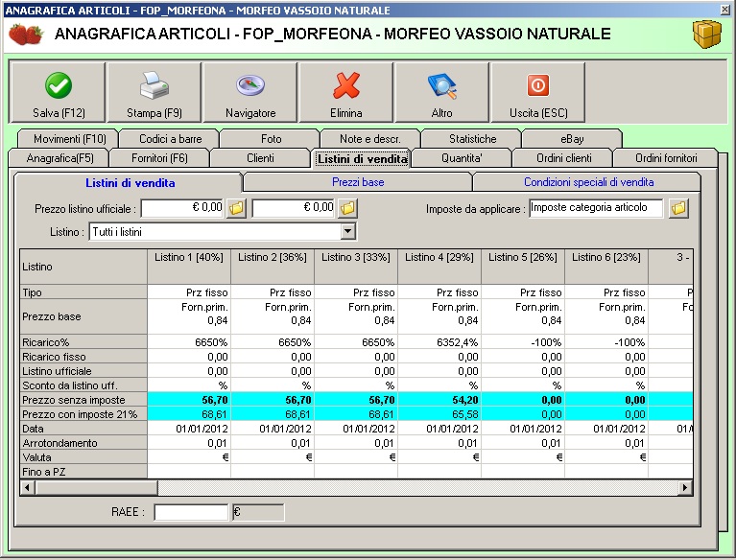Open the eBay tab
The height and width of the screenshot is (560, 736).
coord(572,139)
